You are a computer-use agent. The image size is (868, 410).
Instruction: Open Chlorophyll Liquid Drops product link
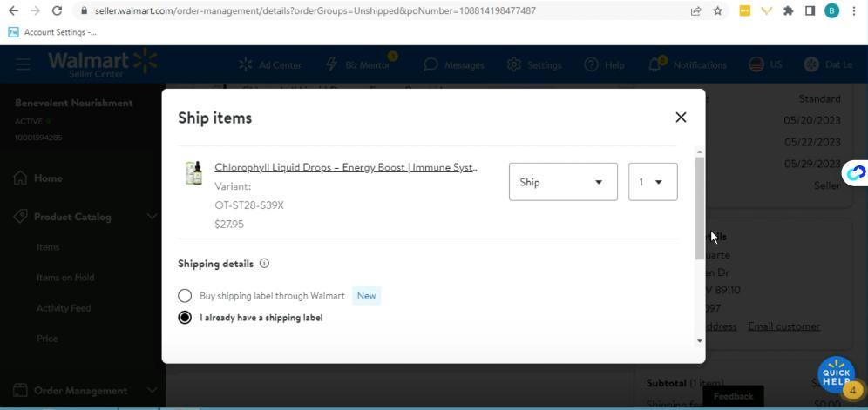click(346, 167)
